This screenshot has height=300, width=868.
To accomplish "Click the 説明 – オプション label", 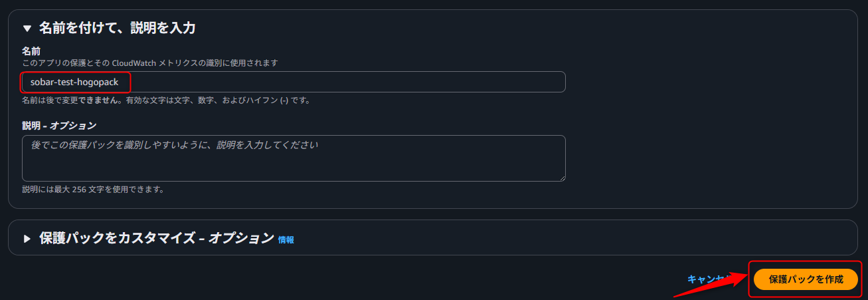I will [59, 126].
